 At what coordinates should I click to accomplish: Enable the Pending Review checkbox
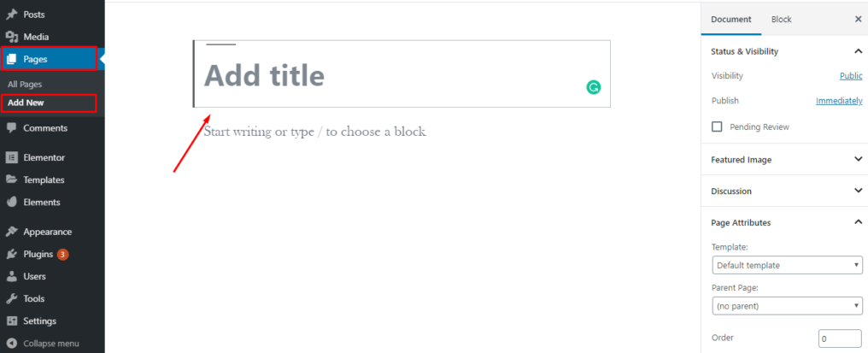click(x=717, y=126)
